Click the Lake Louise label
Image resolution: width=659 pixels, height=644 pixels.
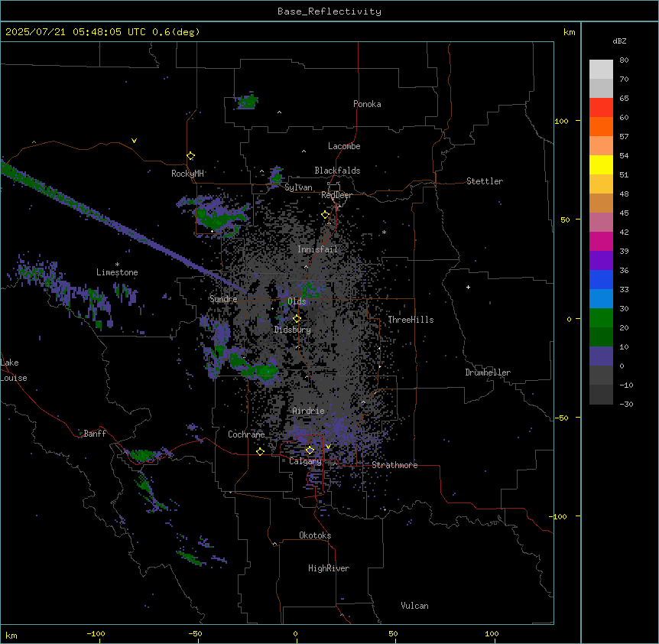click(x=14, y=370)
